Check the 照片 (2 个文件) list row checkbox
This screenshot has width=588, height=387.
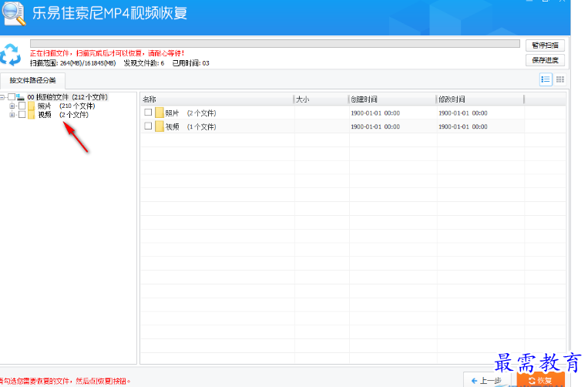click(148, 112)
